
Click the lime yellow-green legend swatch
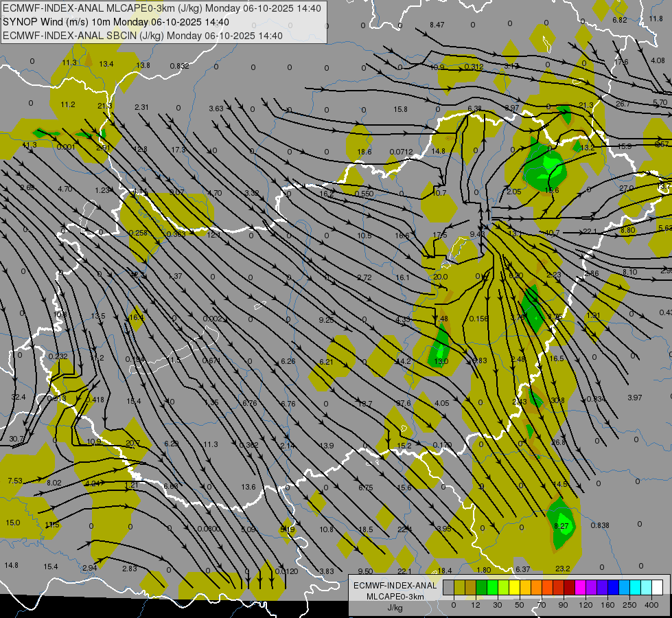point(504,587)
